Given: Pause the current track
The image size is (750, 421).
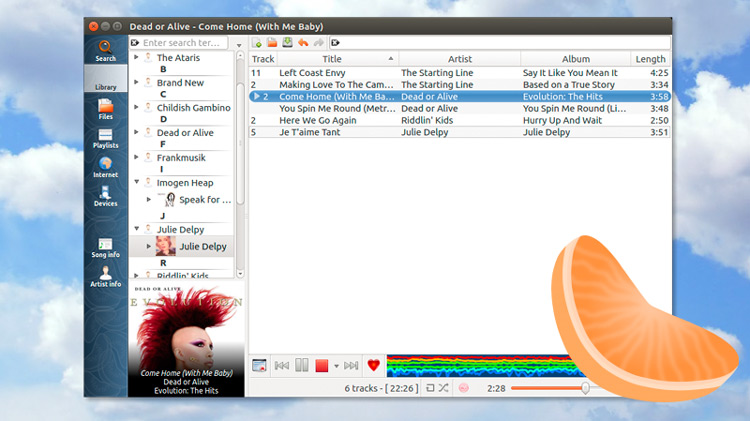Looking at the screenshot, I should tap(302, 366).
